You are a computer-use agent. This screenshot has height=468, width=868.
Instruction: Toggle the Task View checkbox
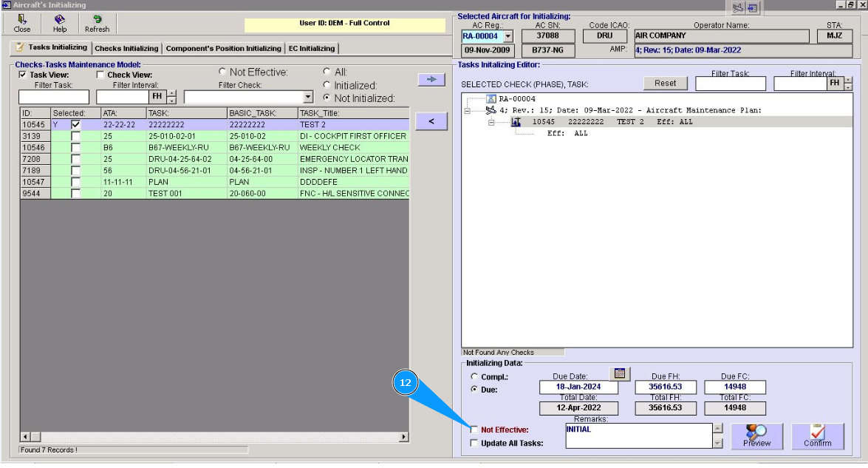[23, 75]
